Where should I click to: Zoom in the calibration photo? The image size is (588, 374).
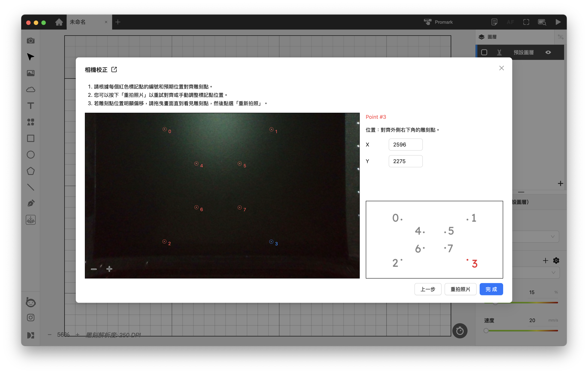tap(109, 269)
